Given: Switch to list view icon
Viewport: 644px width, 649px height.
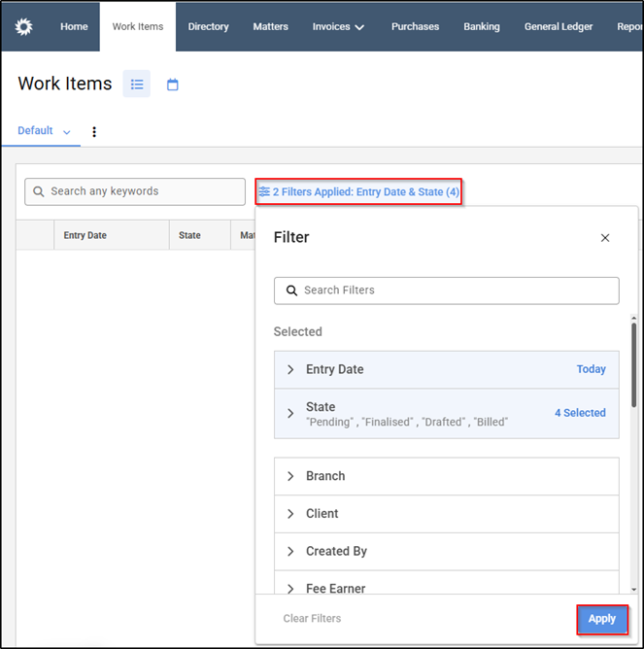Looking at the screenshot, I should pos(137,84).
